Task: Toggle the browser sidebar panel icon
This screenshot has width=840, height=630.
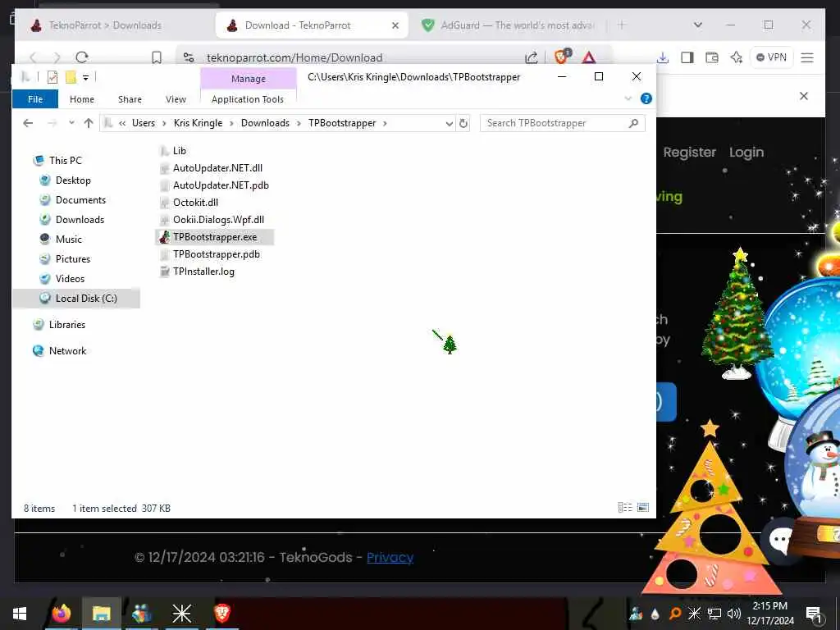Action: click(x=687, y=57)
